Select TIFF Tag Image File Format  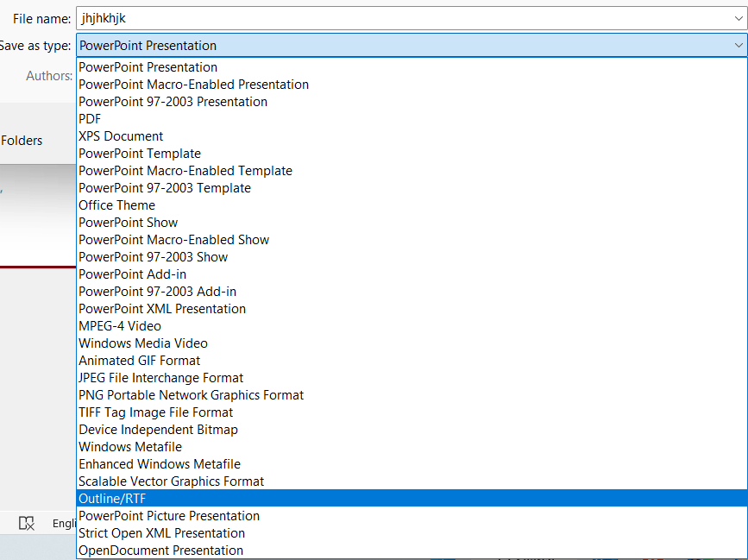(412, 412)
